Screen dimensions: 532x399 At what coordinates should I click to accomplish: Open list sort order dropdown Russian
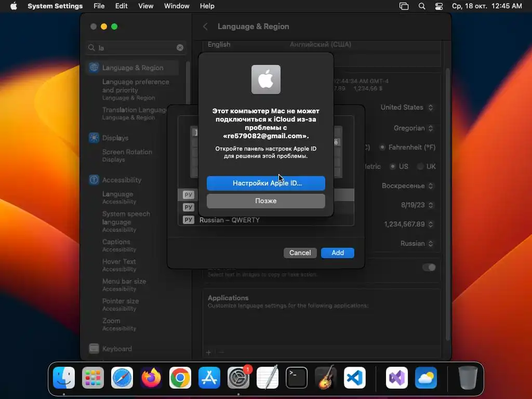(417, 244)
